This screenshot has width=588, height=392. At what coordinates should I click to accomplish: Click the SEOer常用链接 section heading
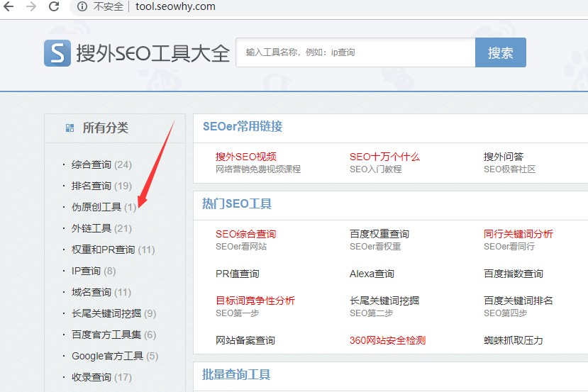243,126
